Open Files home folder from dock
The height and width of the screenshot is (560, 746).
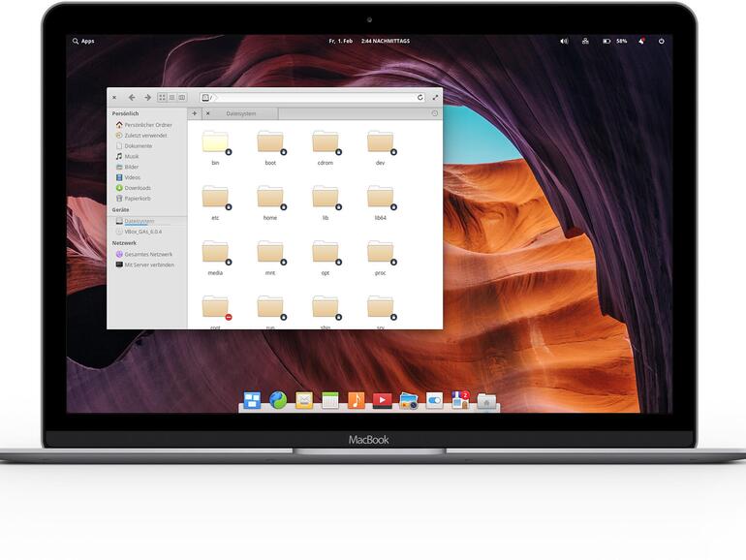click(x=486, y=401)
